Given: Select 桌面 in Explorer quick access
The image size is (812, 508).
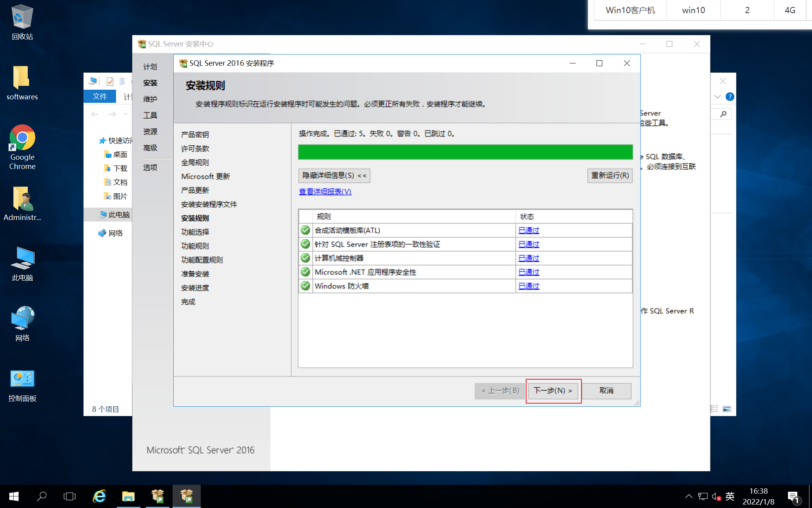Looking at the screenshot, I should (x=116, y=155).
